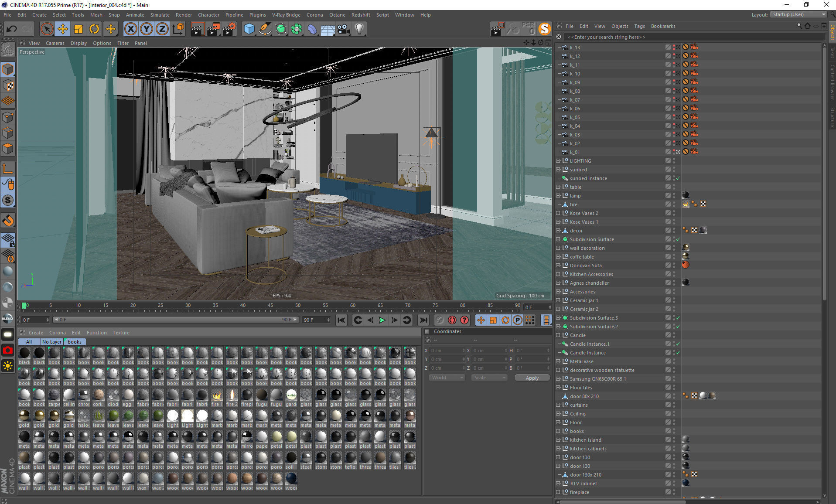Add a Camera object
The height and width of the screenshot is (504, 836).
coord(344,29)
